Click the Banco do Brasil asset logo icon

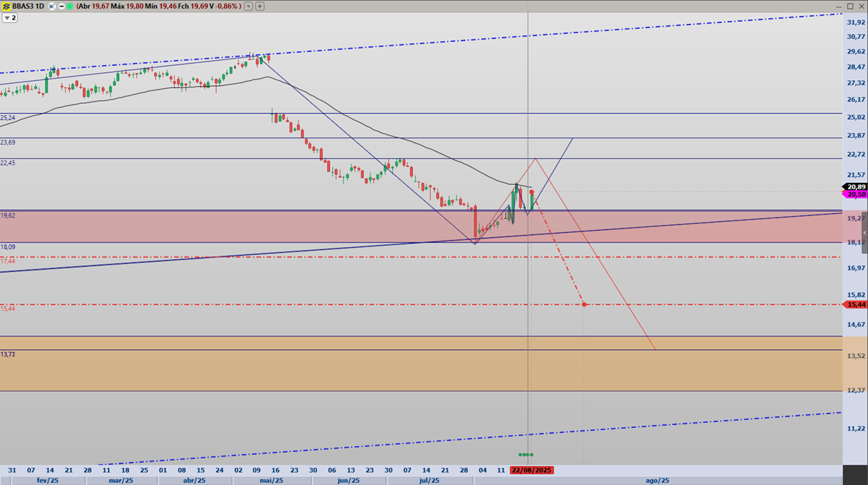coord(7,6)
